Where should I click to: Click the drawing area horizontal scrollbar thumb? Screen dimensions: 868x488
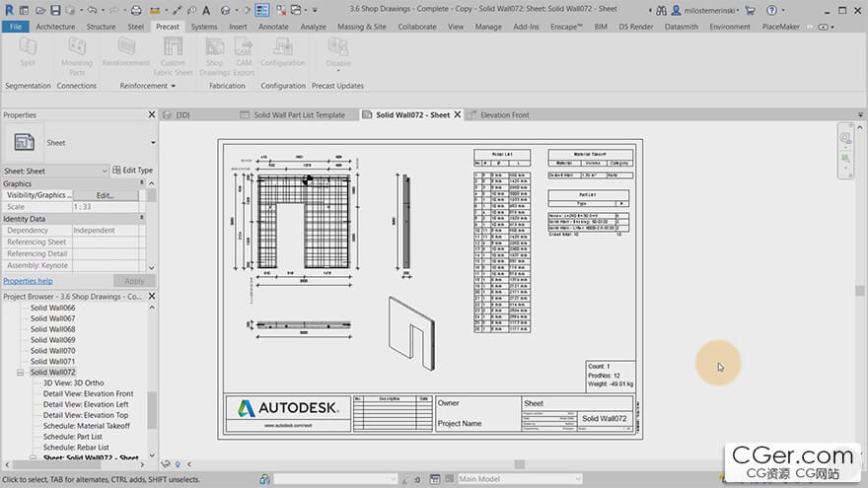click(x=519, y=464)
